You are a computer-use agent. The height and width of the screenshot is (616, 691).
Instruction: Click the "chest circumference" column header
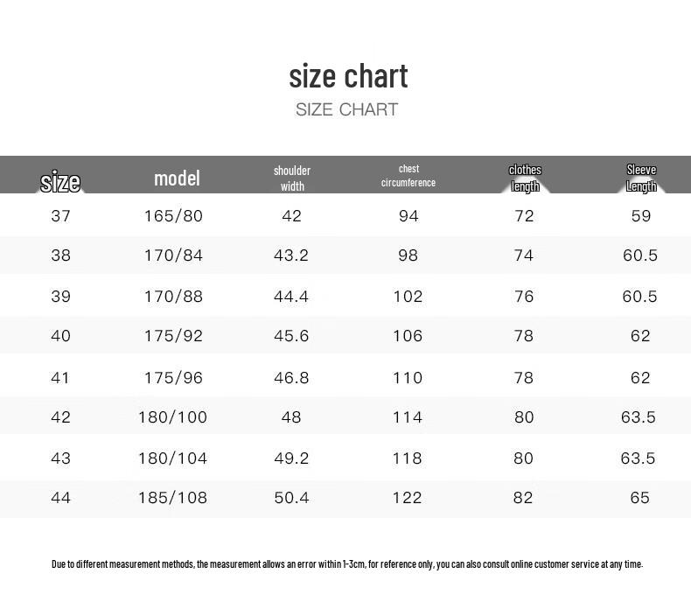408,176
